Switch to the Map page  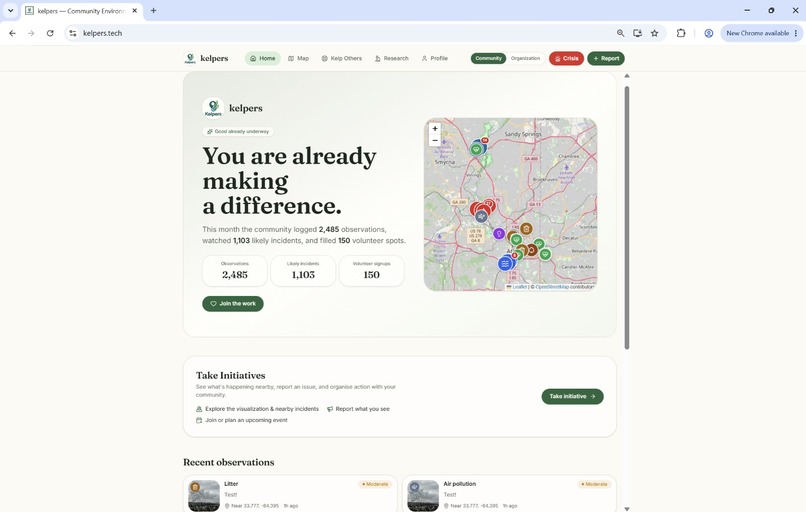[x=299, y=59]
